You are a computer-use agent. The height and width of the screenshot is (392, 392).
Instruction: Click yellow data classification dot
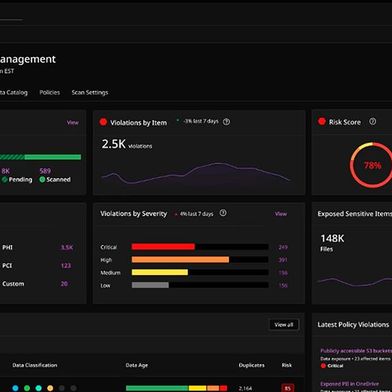pyautogui.click(x=50, y=388)
